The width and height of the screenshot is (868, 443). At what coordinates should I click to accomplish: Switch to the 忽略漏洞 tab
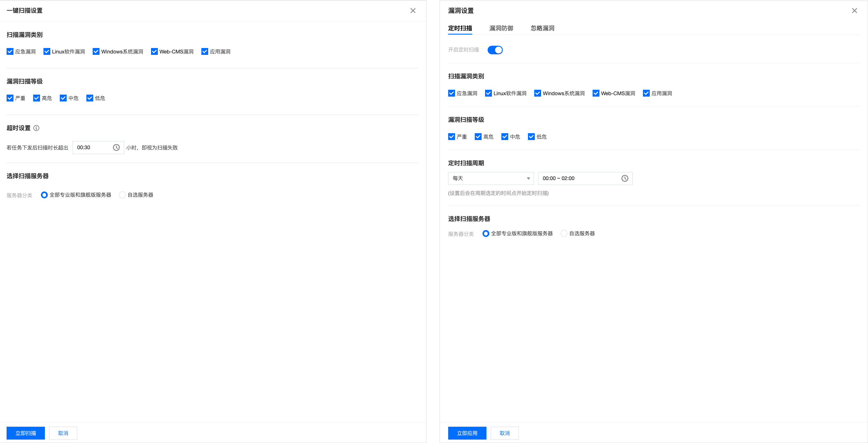[x=542, y=28]
